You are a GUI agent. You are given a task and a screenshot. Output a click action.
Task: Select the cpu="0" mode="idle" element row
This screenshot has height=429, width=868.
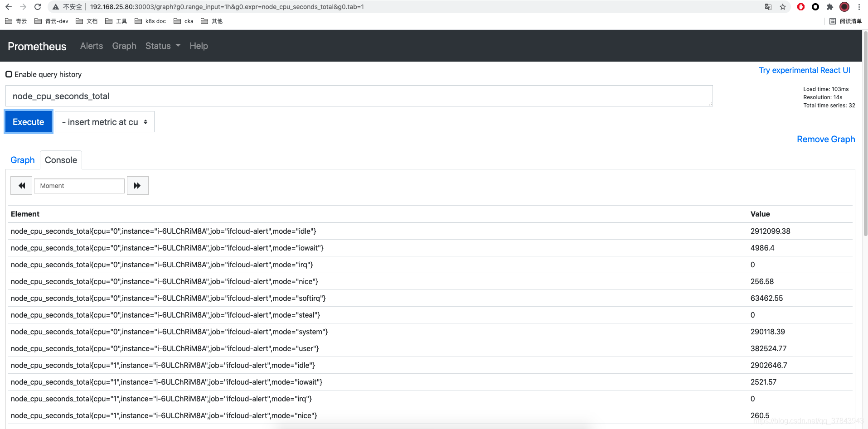coord(430,231)
